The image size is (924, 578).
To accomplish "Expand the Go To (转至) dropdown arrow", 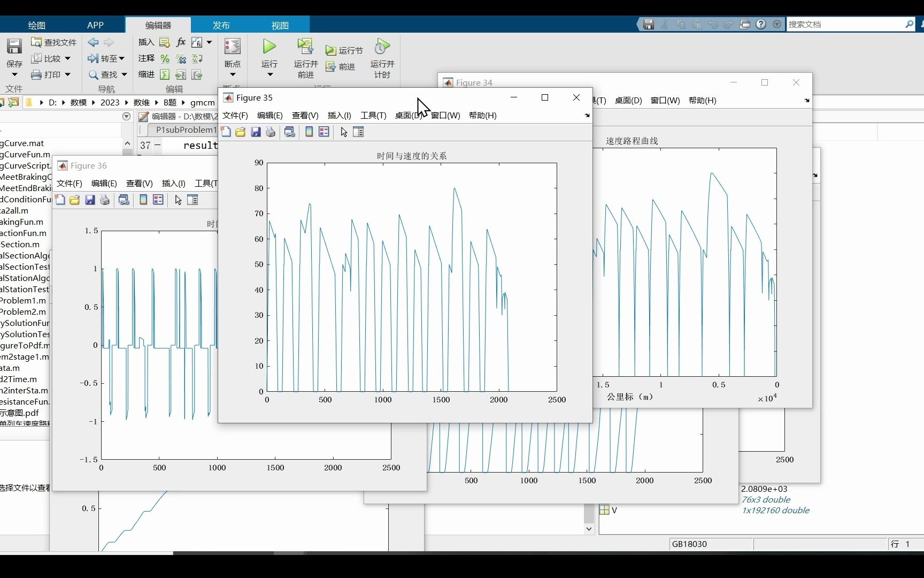I will 121,58.
